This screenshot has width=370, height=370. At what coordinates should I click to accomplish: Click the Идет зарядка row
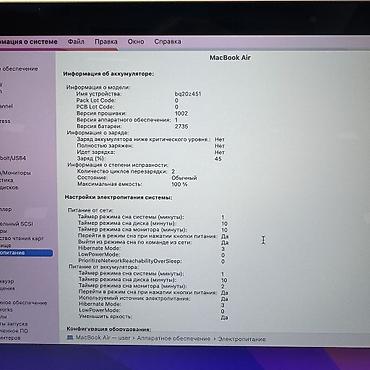click(x=150, y=152)
